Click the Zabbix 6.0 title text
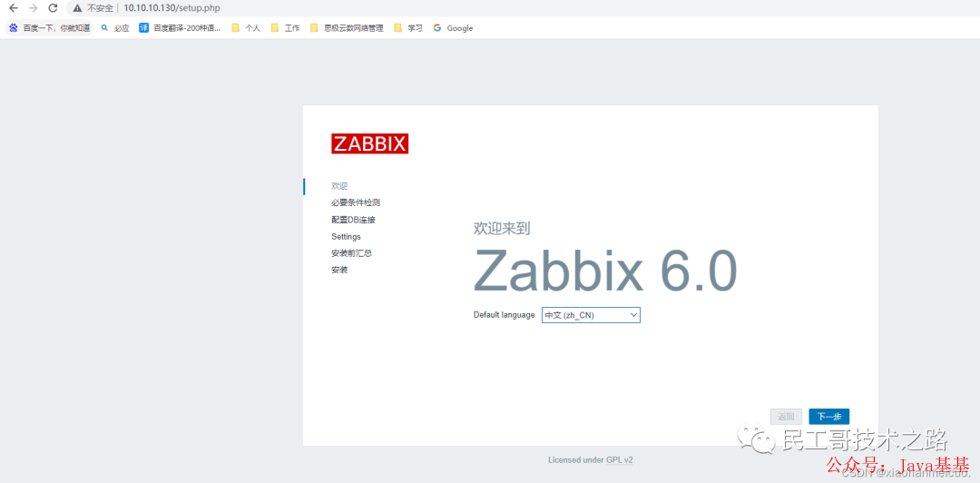The height and width of the screenshot is (483, 980). tap(605, 271)
